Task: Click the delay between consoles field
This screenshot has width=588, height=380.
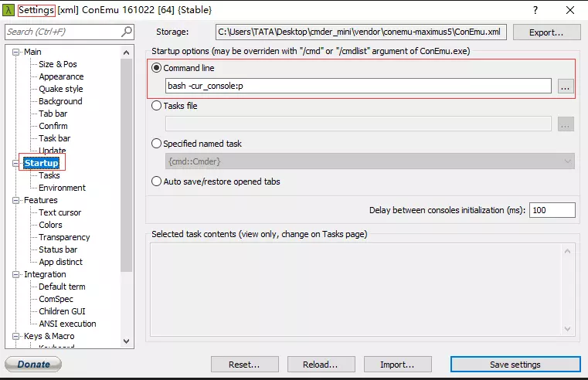Action: (x=552, y=210)
